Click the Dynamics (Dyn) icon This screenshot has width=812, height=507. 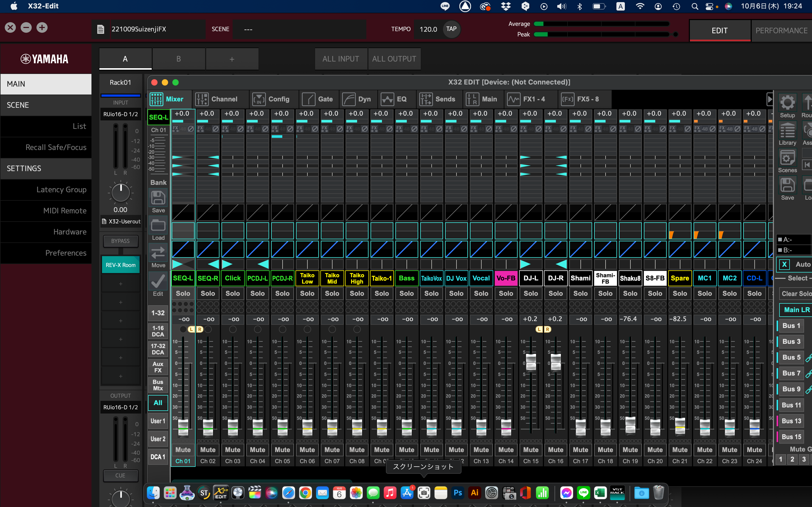357,98
